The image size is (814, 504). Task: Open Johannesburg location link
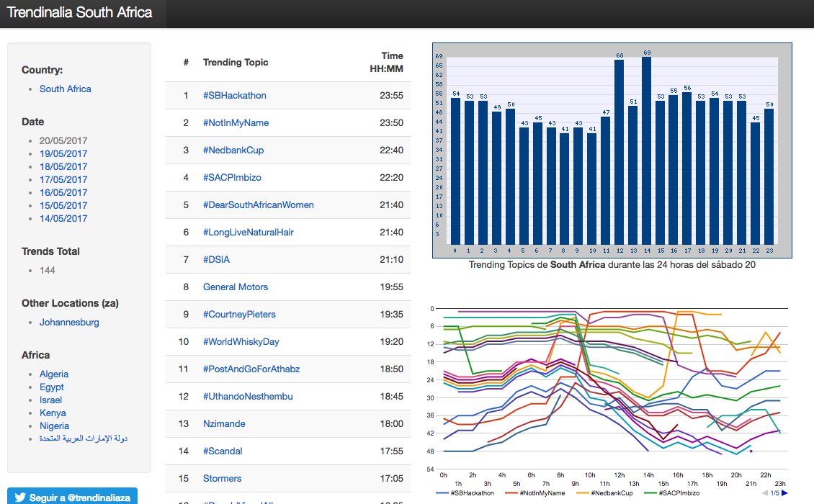pyautogui.click(x=69, y=323)
